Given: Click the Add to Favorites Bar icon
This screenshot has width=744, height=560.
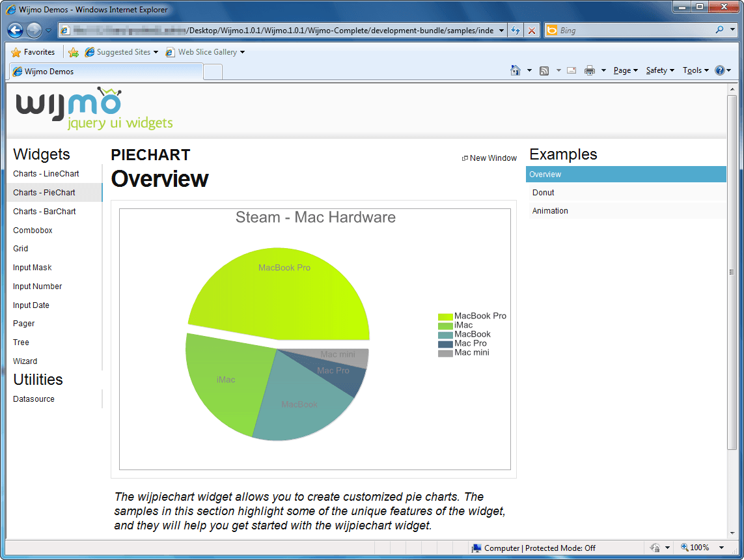Looking at the screenshot, I should point(73,52).
